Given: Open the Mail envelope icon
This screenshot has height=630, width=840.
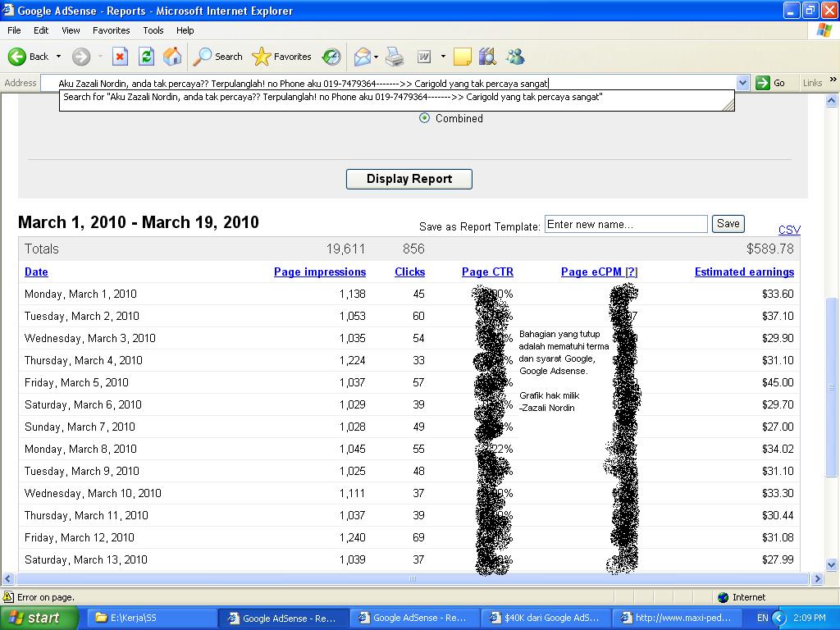Looking at the screenshot, I should [x=362, y=57].
